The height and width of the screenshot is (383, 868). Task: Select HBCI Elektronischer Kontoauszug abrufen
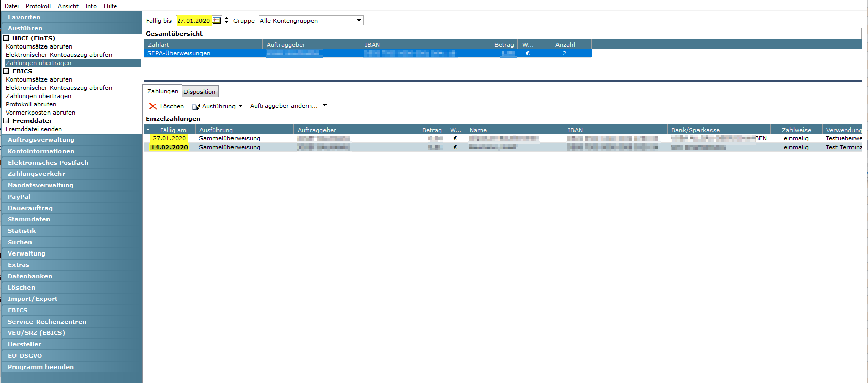click(59, 55)
